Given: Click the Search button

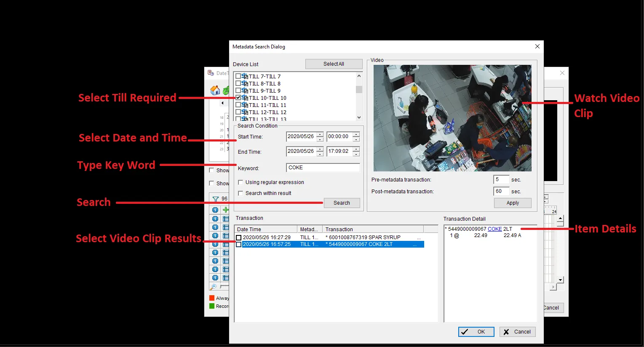Looking at the screenshot, I should click(x=342, y=203).
